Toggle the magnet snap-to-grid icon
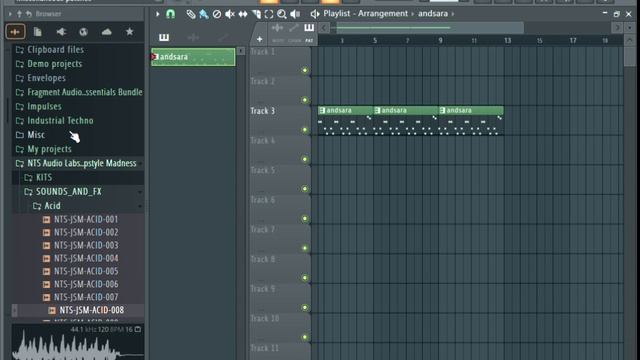 [x=171, y=14]
